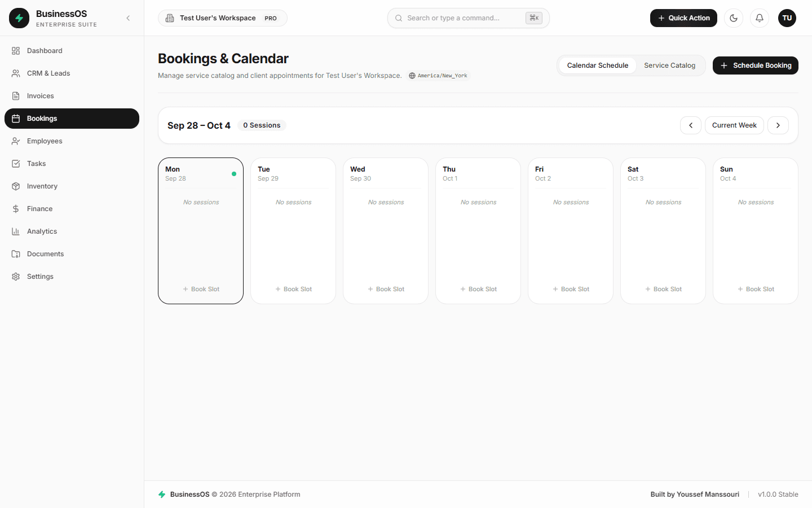Go to next week with right chevron
The height and width of the screenshot is (508, 812).
(778, 125)
